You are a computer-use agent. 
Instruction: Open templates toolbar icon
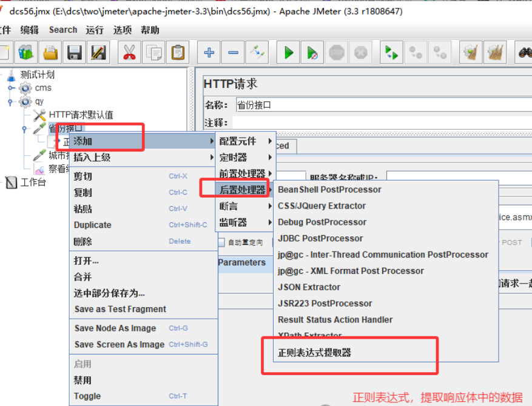click(26, 53)
